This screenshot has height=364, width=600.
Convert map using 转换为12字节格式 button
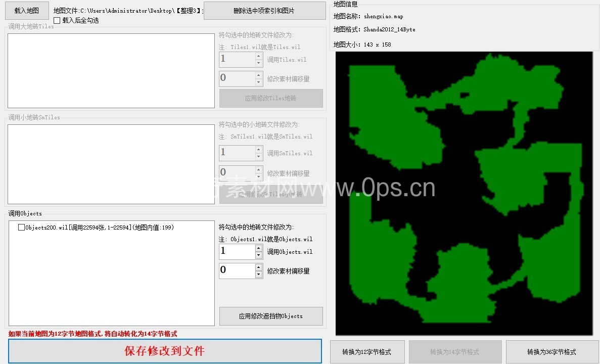point(366,352)
